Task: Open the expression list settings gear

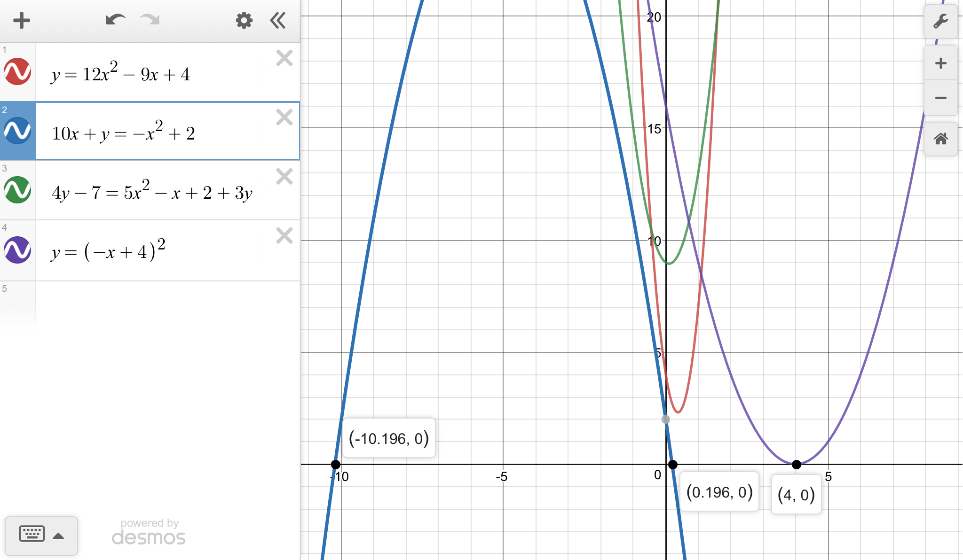Action: [x=244, y=20]
